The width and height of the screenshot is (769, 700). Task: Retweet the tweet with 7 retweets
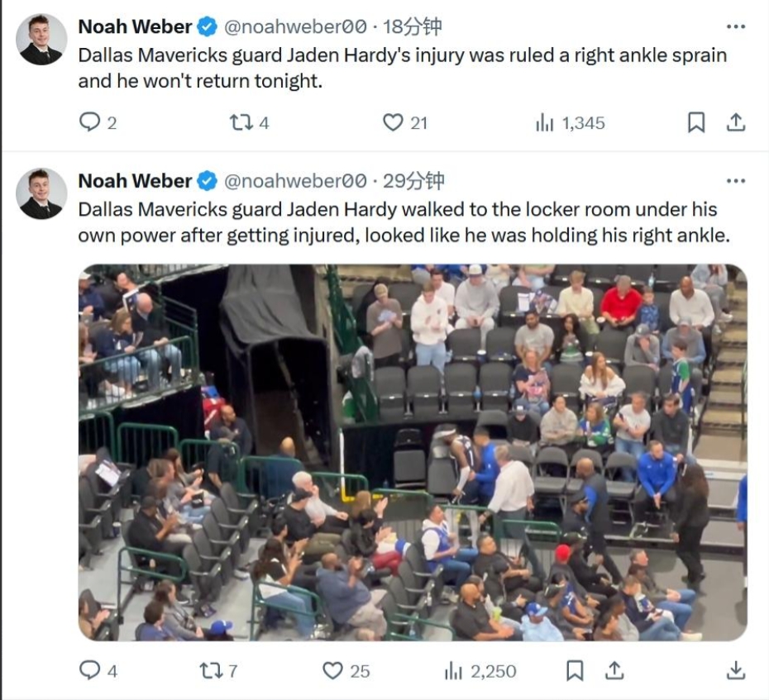click(x=218, y=670)
